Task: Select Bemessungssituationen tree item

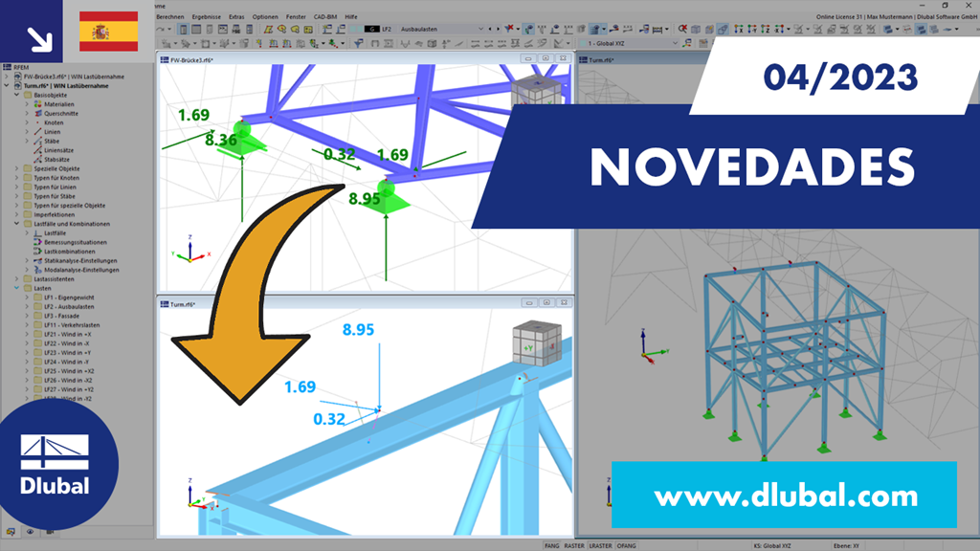Action: click(75, 242)
